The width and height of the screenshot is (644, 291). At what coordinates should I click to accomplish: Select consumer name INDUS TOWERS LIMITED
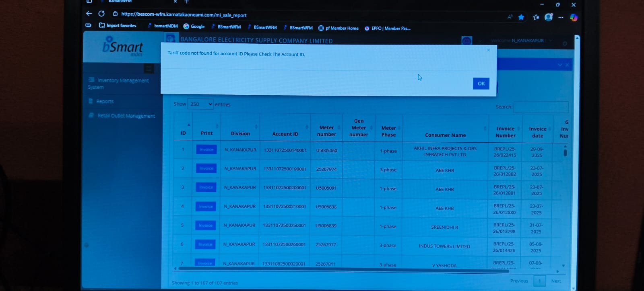coord(444,246)
